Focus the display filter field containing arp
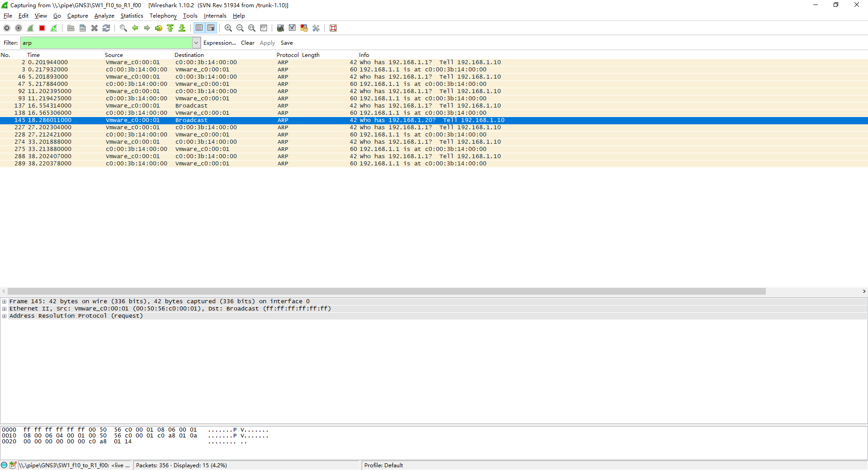The image size is (868, 470). coord(106,43)
